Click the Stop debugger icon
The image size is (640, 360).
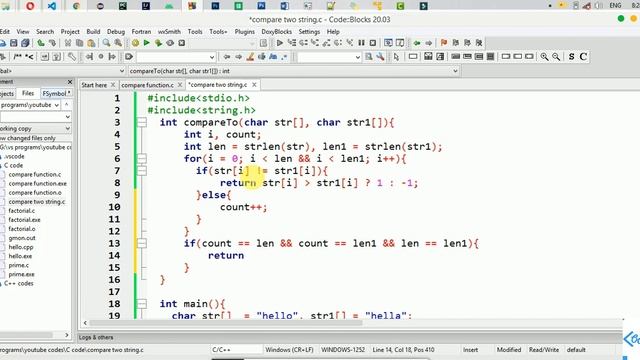(x=373, y=43)
